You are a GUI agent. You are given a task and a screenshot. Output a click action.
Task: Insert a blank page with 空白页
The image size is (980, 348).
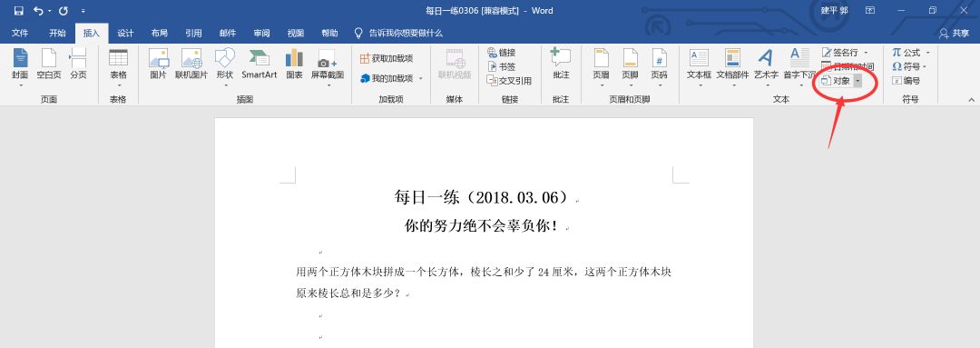tap(49, 65)
